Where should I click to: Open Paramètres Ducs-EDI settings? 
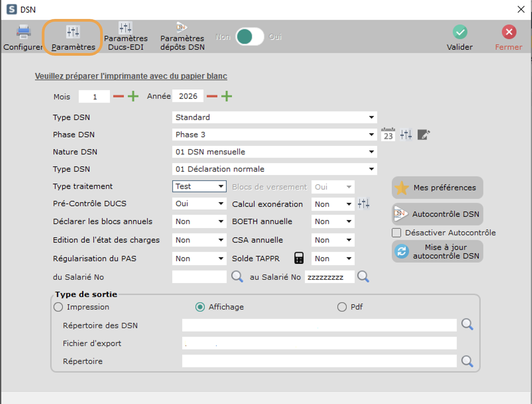click(x=126, y=37)
